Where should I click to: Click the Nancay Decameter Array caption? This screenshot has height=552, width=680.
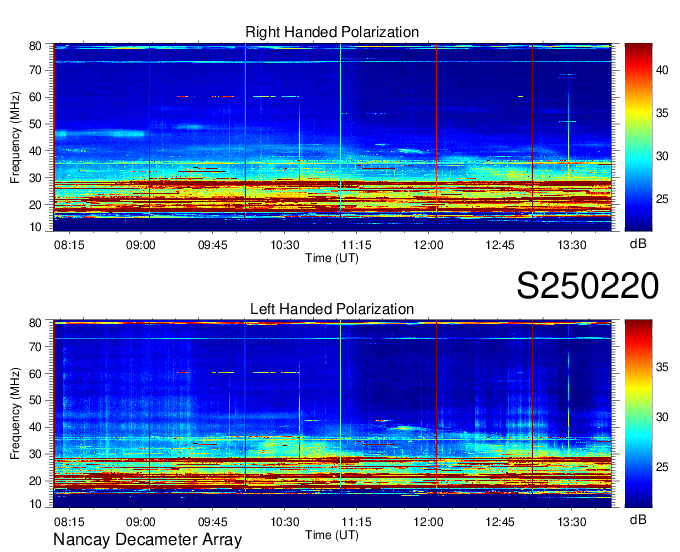point(147,540)
